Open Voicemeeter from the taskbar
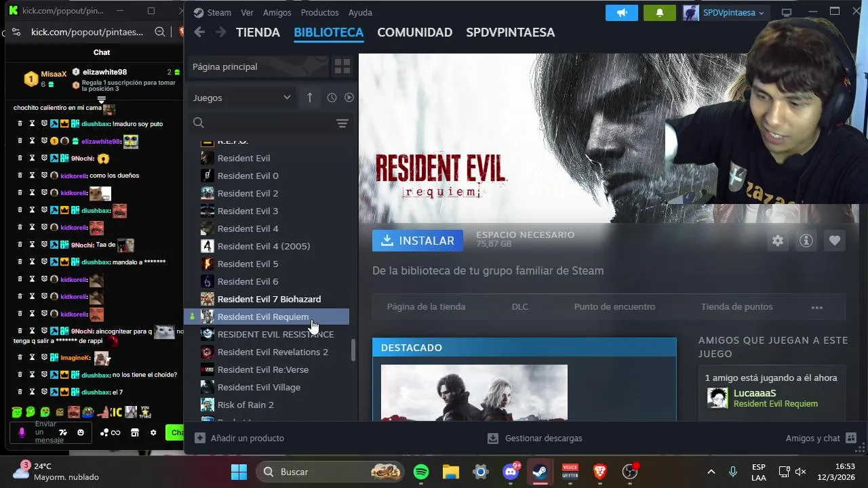 click(x=570, y=472)
